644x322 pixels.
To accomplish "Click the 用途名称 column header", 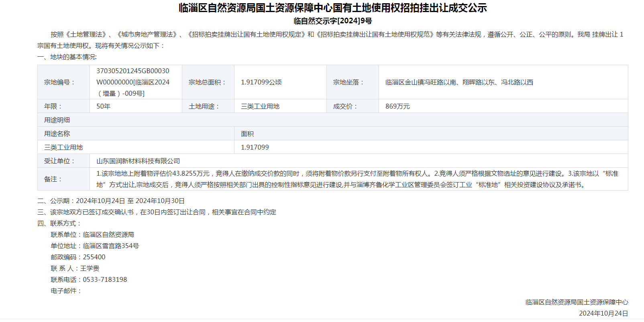I will (x=57, y=133).
